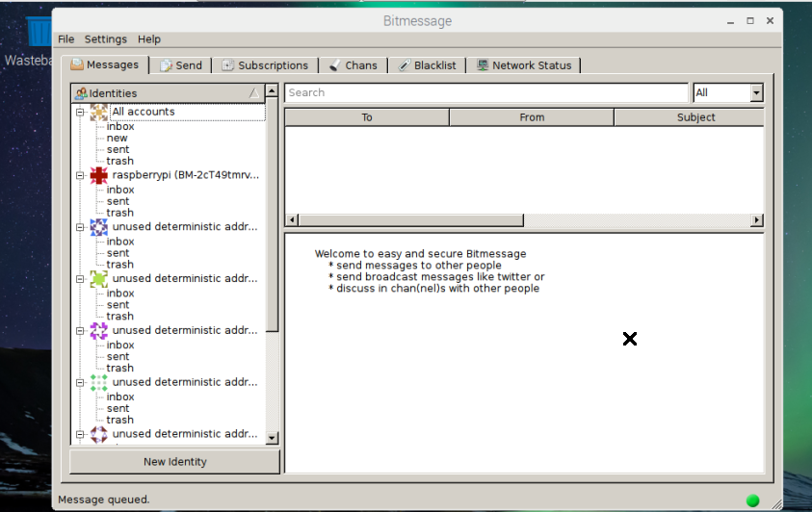Click the green network status indicator
This screenshot has height=512, width=812.
[752, 500]
